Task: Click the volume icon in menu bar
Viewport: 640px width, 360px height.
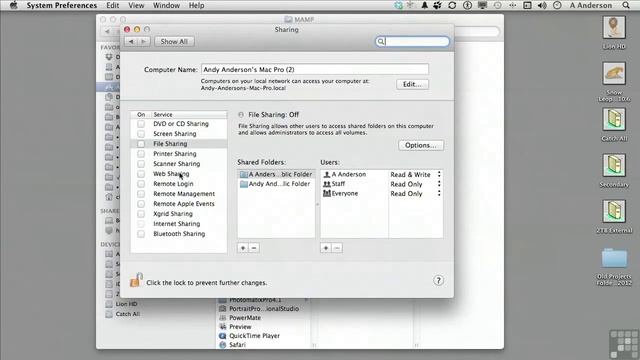Action: click(542, 5)
